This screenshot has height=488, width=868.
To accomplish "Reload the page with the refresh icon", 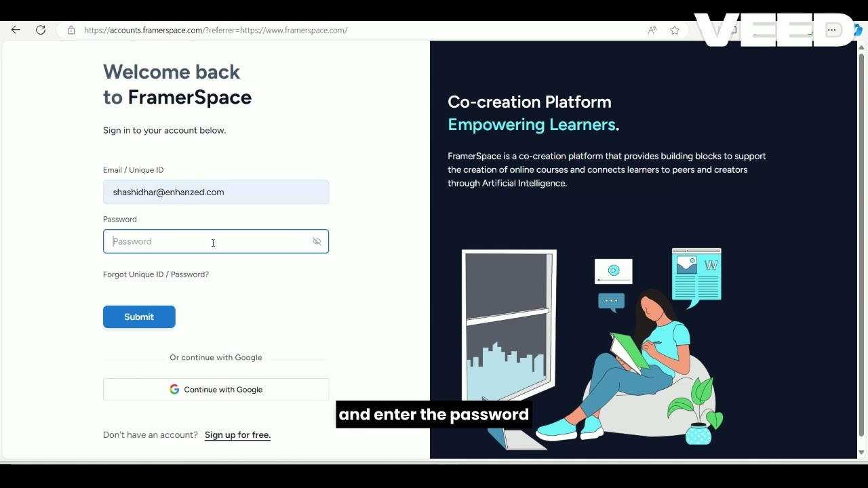I will pyautogui.click(x=41, y=30).
